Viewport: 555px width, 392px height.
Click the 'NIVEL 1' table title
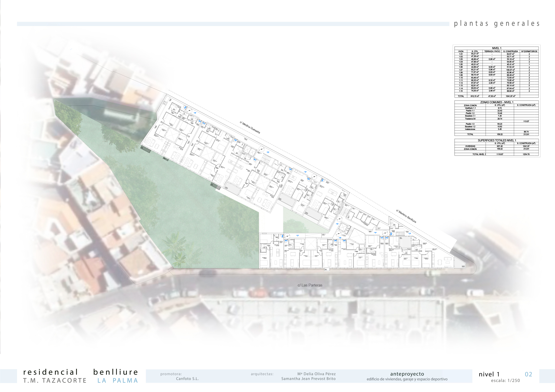coord(497,48)
